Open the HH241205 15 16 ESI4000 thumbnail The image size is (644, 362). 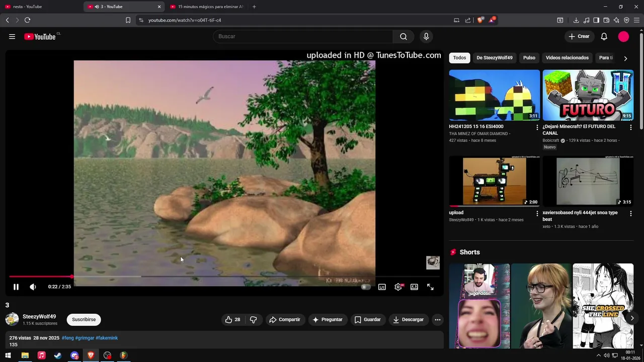[x=494, y=95]
